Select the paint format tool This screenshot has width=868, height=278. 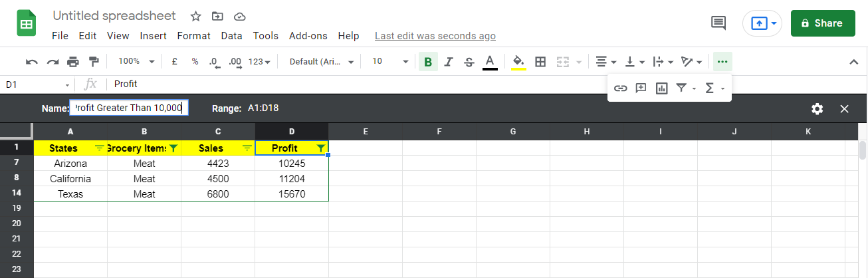[94, 62]
